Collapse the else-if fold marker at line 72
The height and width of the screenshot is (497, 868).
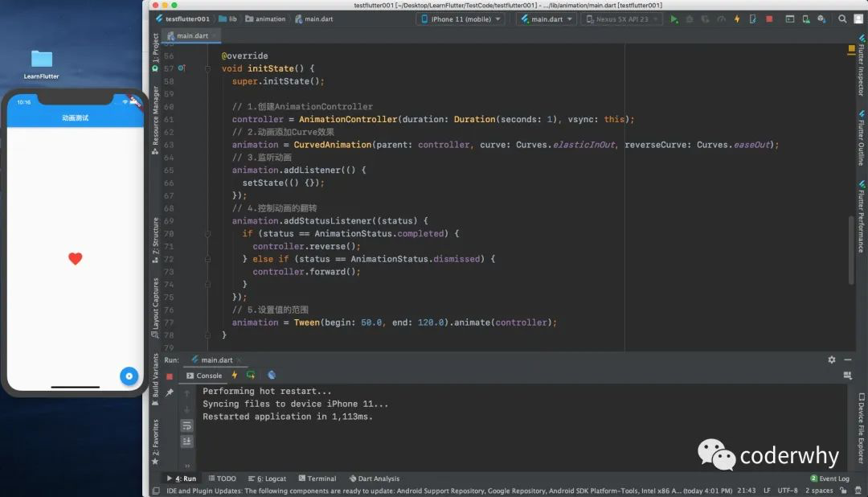click(207, 259)
